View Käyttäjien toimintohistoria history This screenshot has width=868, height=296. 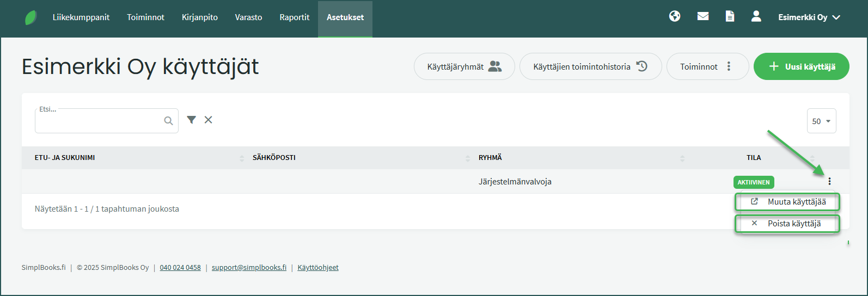pos(590,66)
